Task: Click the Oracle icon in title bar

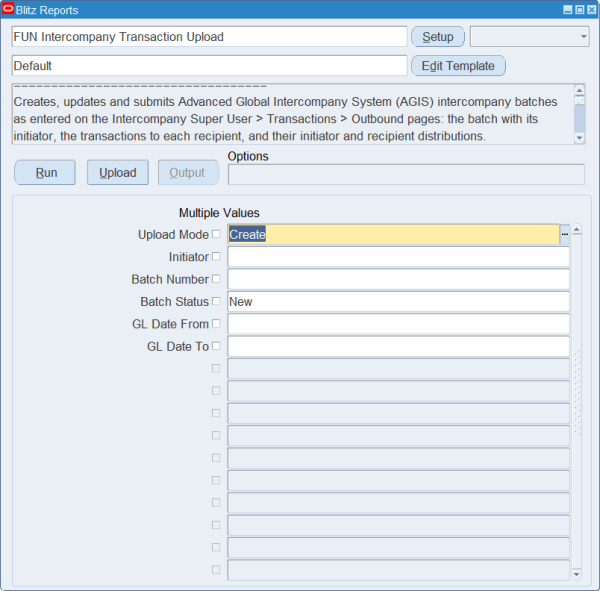Action: point(8,9)
